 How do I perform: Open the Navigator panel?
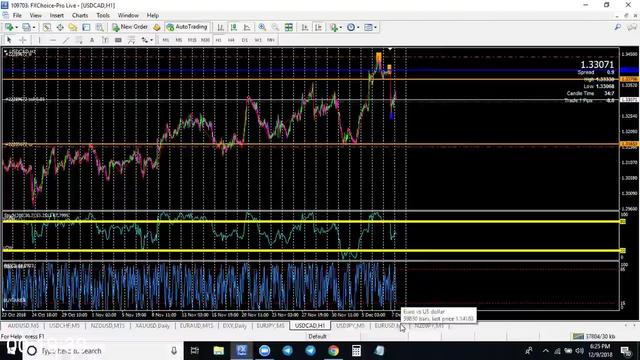73,27
